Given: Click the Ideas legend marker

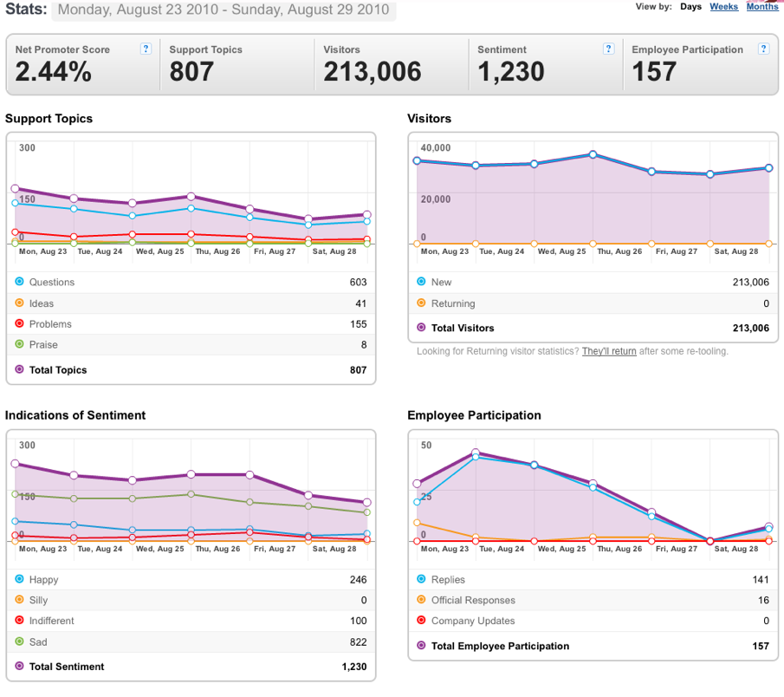Looking at the screenshot, I should [20, 303].
